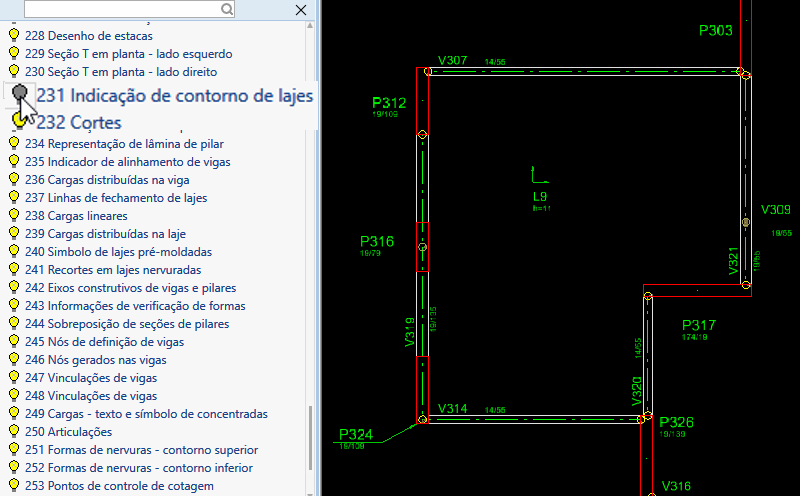The height and width of the screenshot is (496, 800).
Task: Click lightbulb icon for 238 Cargas lineares
Action: click(14, 216)
